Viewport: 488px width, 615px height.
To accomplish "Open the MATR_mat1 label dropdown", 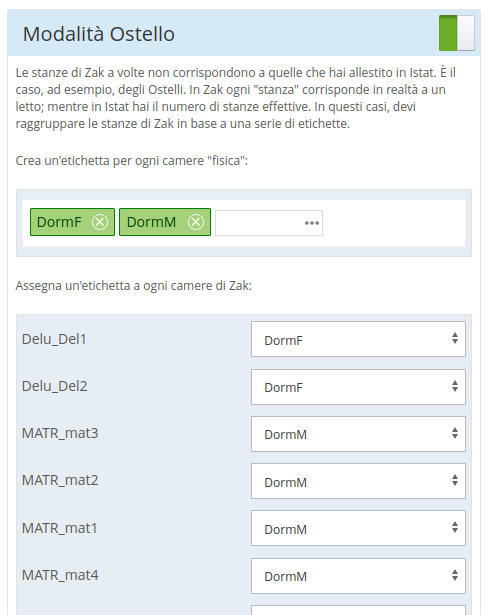I will pos(358,528).
